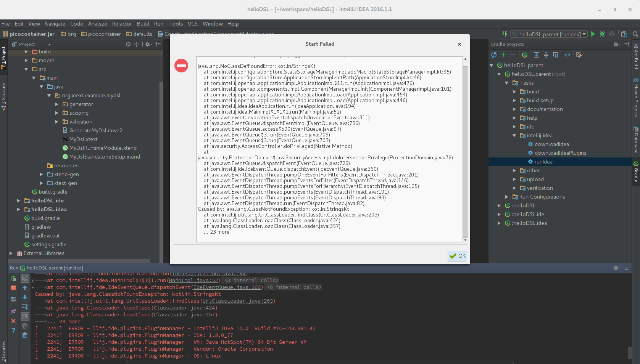This screenshot has width=640, height=364.
Task: Collapse the intellij idea Gradle task group
Action: [514, 135]
